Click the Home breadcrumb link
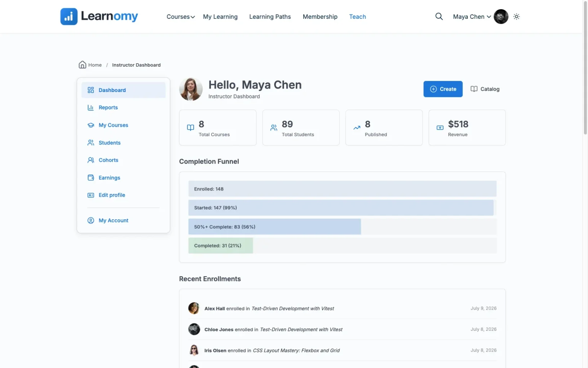The width and height of the screenshot is (588, 368). coord(95,65)
